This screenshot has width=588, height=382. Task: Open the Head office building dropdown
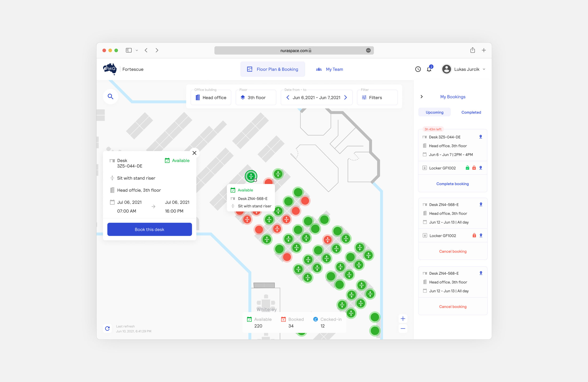(211, 98)
